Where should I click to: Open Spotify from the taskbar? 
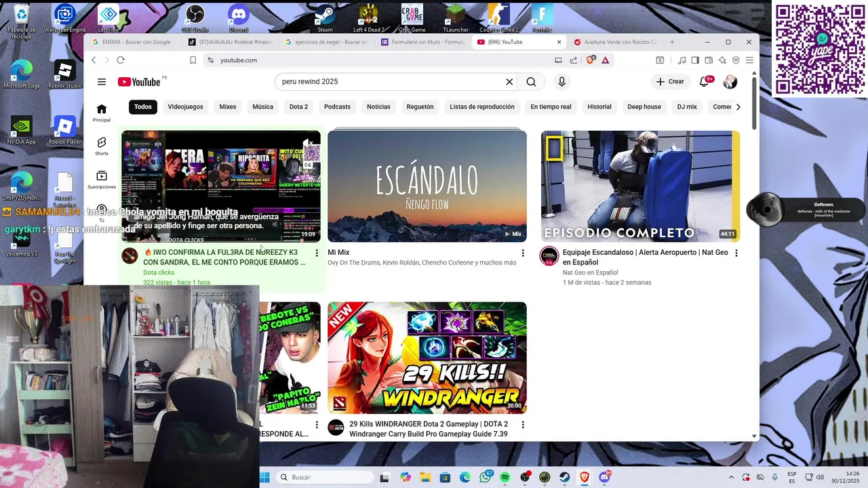click(x=505, y=477)
